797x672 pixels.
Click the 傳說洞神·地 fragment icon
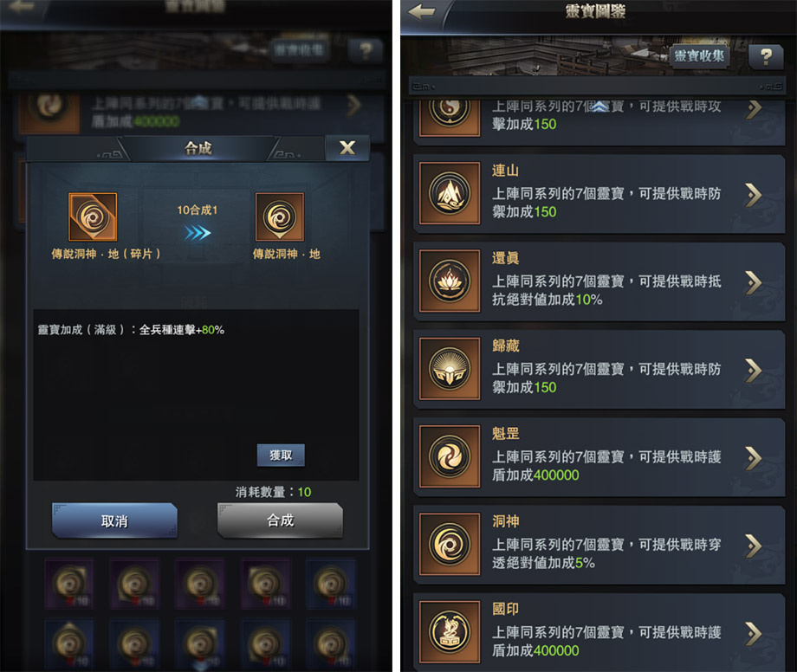[x=93, y=216]
